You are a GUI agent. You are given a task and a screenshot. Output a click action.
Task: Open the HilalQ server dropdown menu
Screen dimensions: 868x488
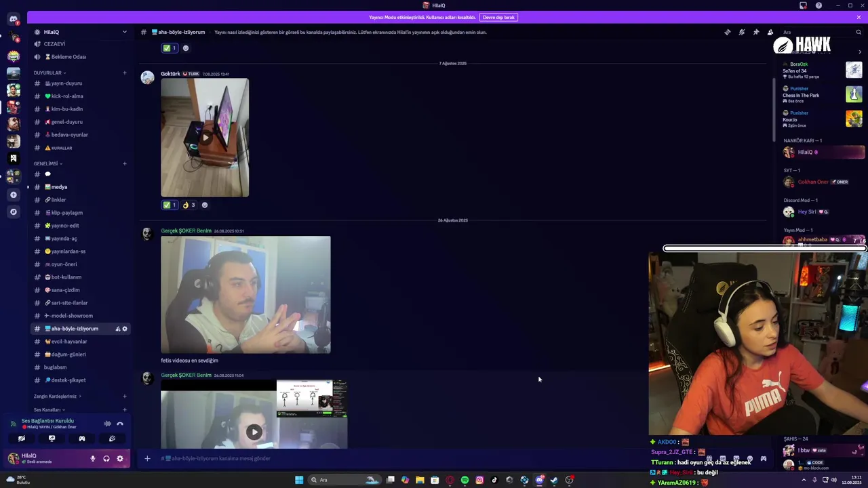pyautogui.click(x=124, y=32)
